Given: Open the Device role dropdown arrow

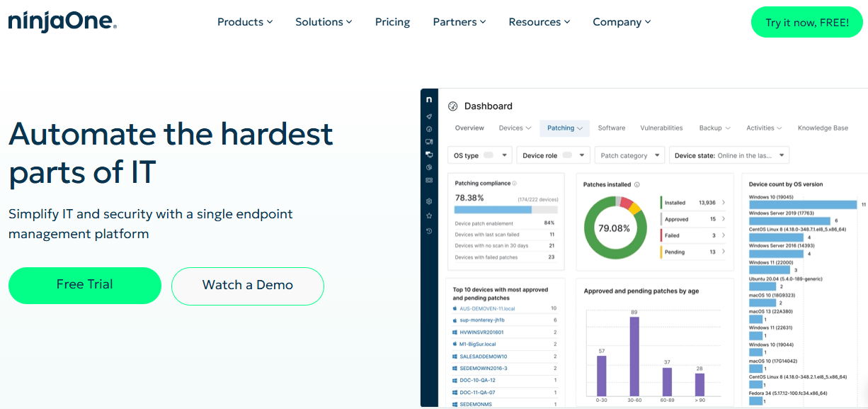Looking at the screenshot, I should pos(582,155).
